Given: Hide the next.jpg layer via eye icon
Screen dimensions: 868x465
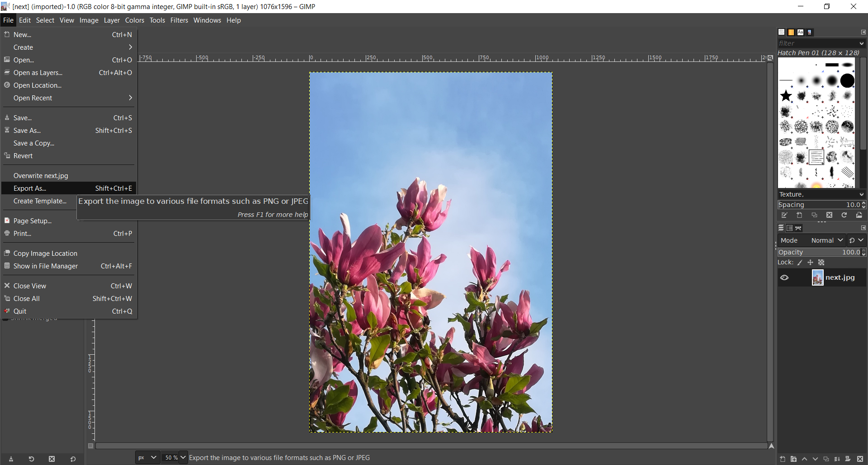Looking at the screenshot, I should coord(784,278).
